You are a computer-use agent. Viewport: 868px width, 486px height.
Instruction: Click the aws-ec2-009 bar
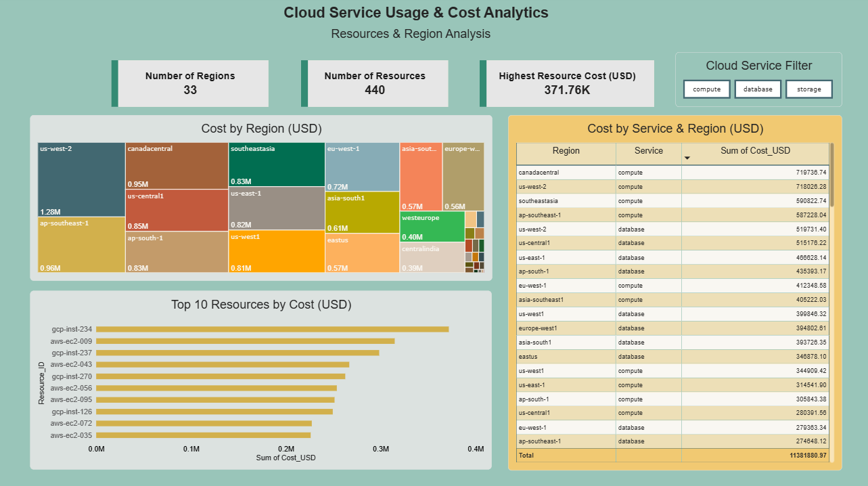[246, 341]
